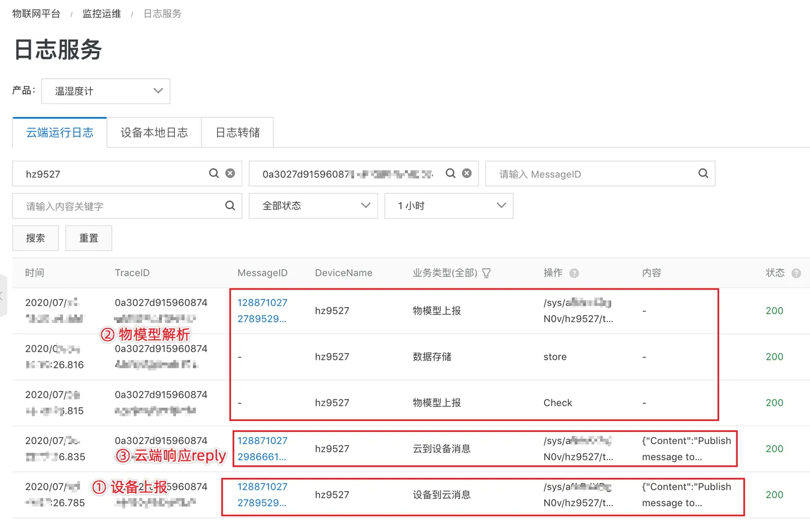
Task: Open the 业务类型 filter funnel icon
Action: pos(487,273)
